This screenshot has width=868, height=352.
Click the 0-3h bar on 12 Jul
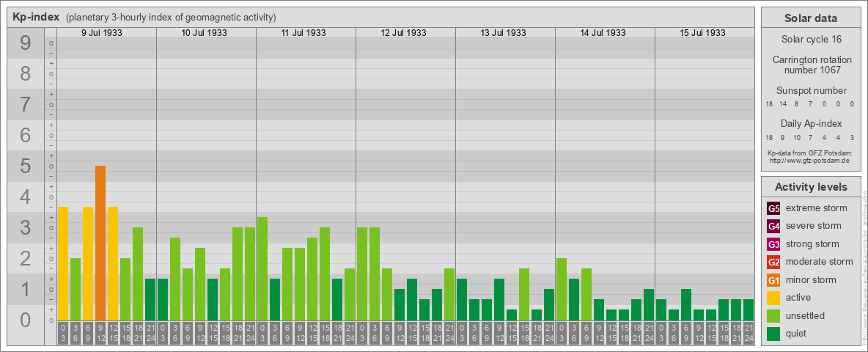coord(362,274)
